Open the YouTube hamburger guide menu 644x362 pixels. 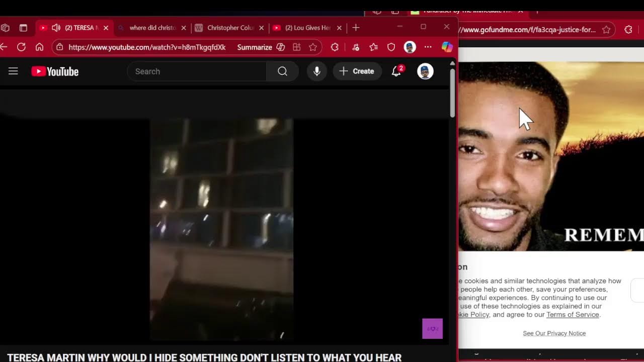pyautogui.click(x=13, y=71)
